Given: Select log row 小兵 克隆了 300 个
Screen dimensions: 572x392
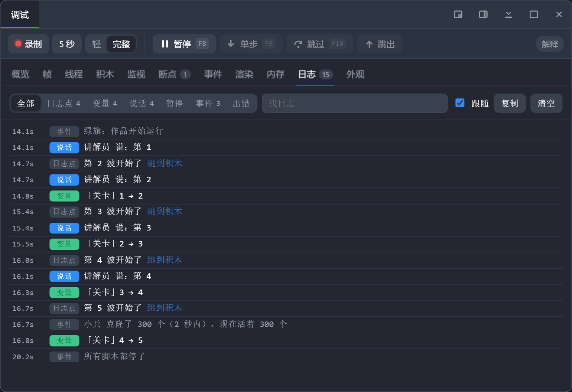Looking at the screenshot, I should [286, 324].
